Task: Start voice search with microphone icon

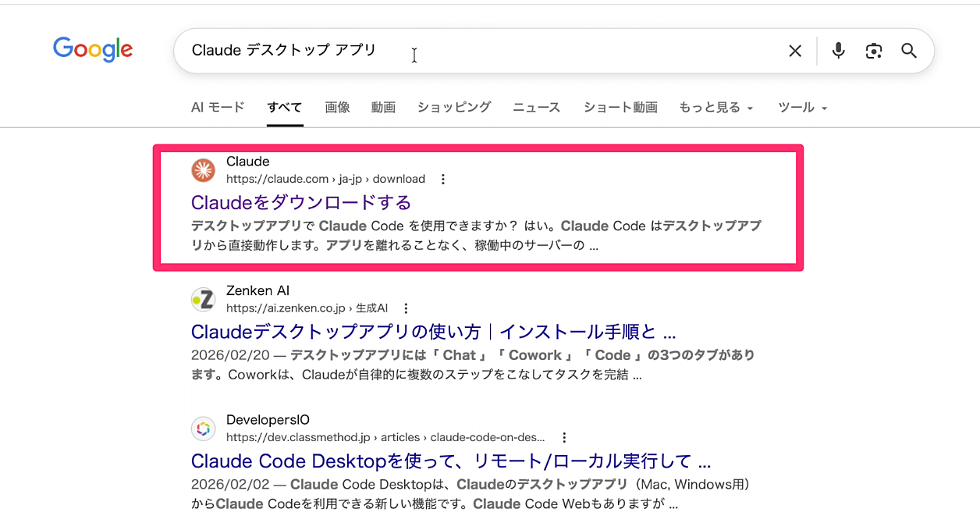Action: 838,51
